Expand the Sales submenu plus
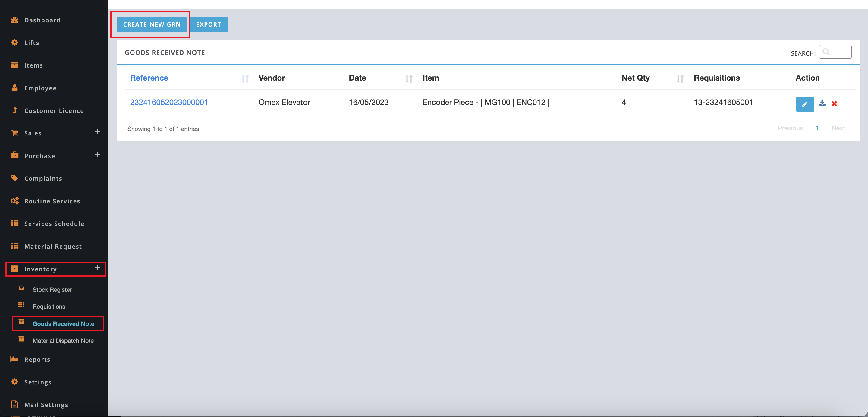Viewport: 868px width, 417px height. pyautogui.click(x=97, y=132)
